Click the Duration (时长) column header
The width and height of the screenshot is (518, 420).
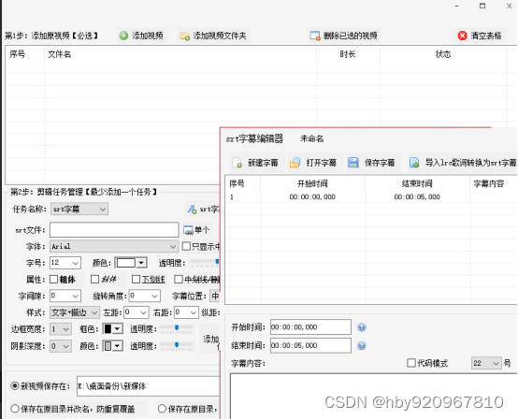tap(348, 54)
